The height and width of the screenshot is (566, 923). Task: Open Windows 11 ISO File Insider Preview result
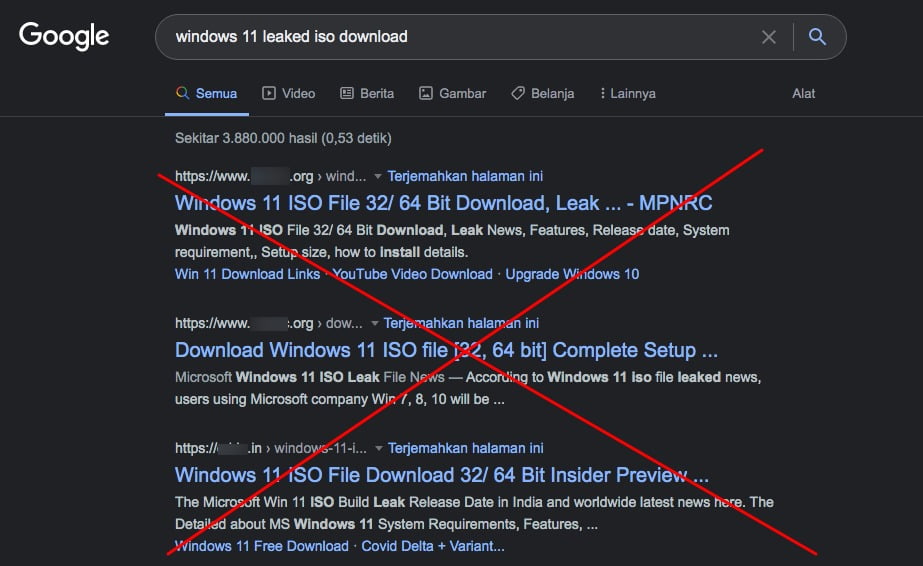[441, 475]
